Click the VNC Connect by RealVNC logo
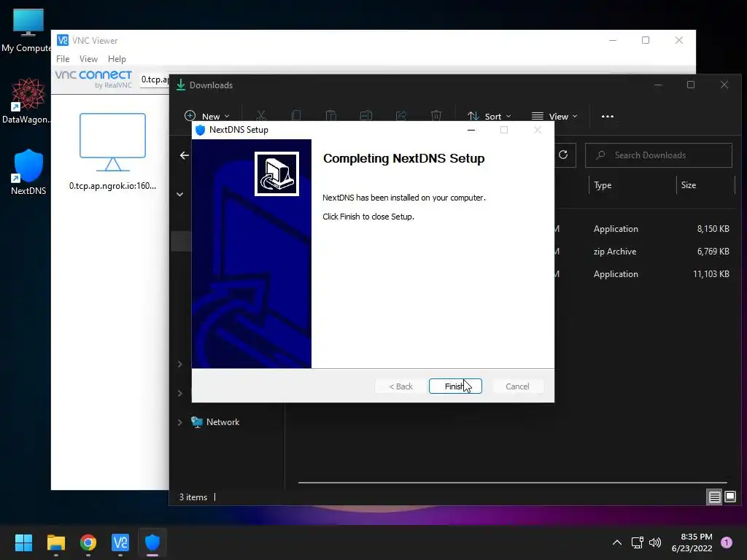The width and height of the screenshot is (747, 560). point(93,79)
